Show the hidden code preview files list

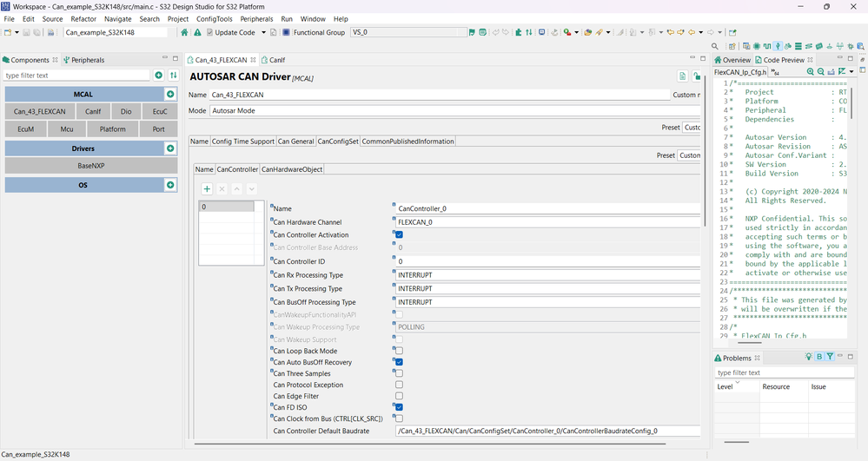click(775, 72)
